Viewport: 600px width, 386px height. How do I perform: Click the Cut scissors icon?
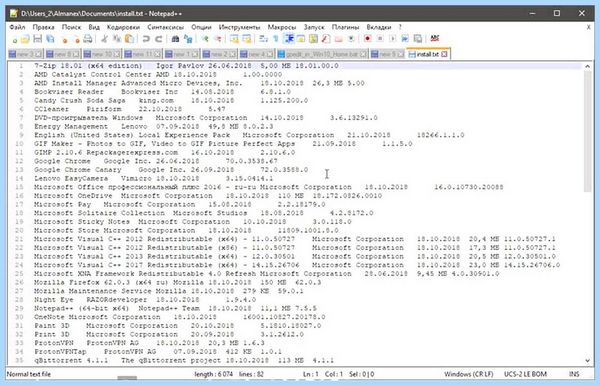click(104, 39)
